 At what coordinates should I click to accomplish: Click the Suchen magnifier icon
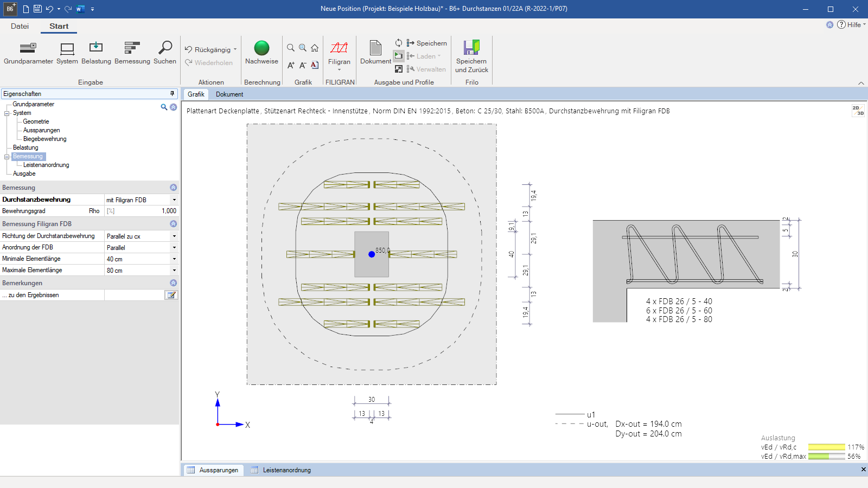165,48
